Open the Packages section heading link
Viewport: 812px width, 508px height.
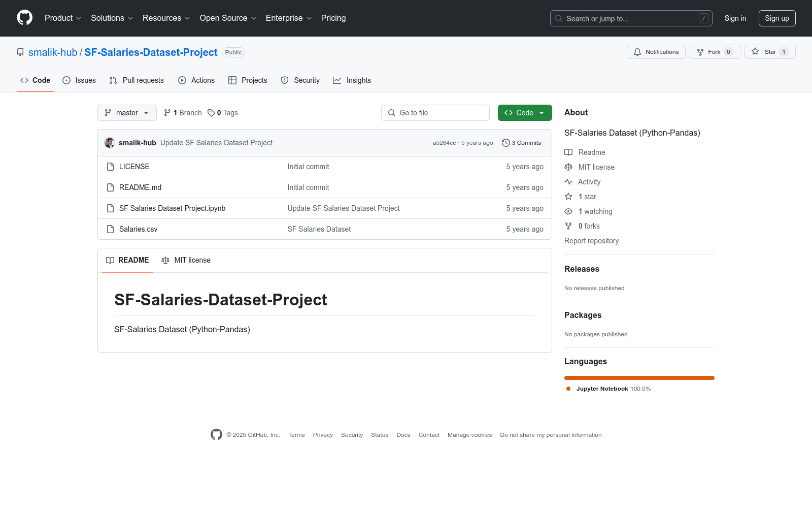(x=583, y=315)
